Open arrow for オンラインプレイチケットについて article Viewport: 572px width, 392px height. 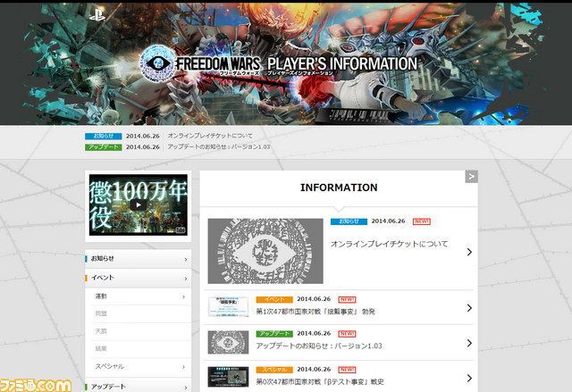(x=469, y=252)
